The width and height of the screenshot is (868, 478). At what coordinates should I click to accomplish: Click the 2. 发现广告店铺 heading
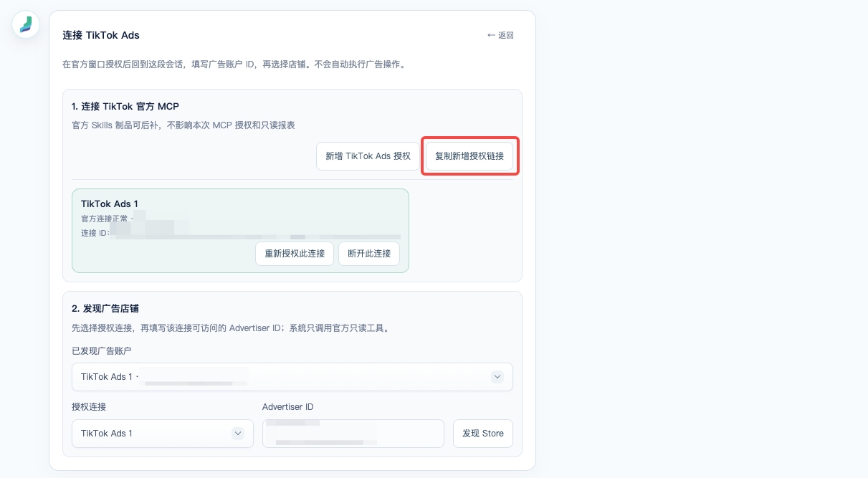point(105,309)
